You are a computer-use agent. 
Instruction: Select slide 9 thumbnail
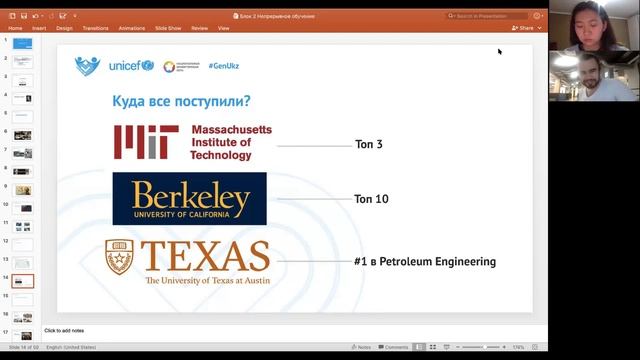(22, 190)
